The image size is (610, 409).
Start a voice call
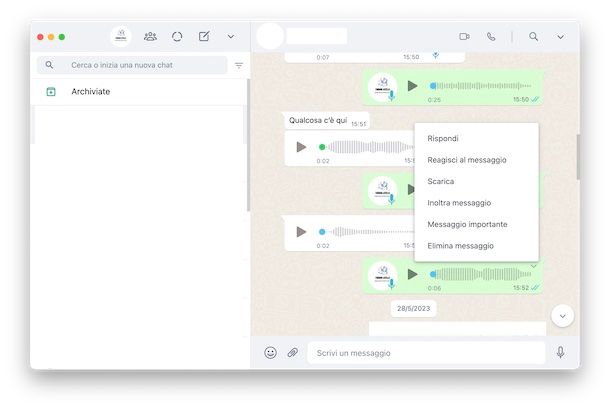[x=491, y=37]
